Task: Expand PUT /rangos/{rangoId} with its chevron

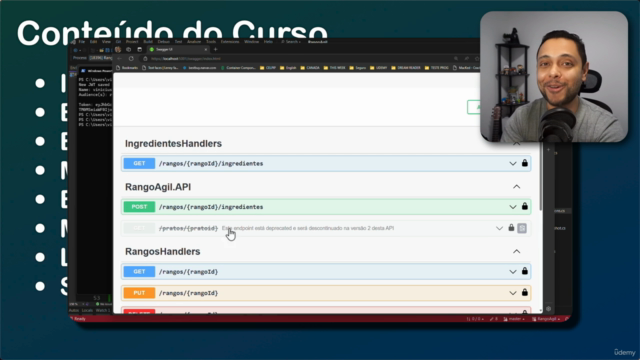Action: [x=513, y=293]
